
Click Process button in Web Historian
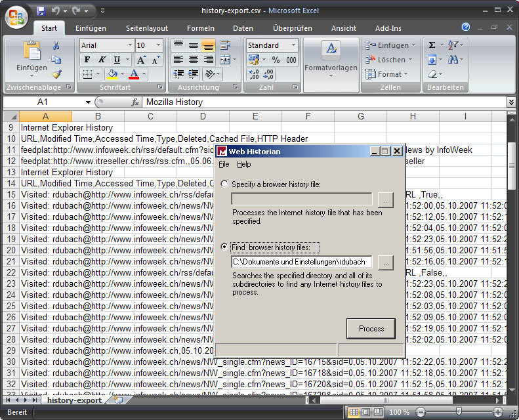[371, 329]
